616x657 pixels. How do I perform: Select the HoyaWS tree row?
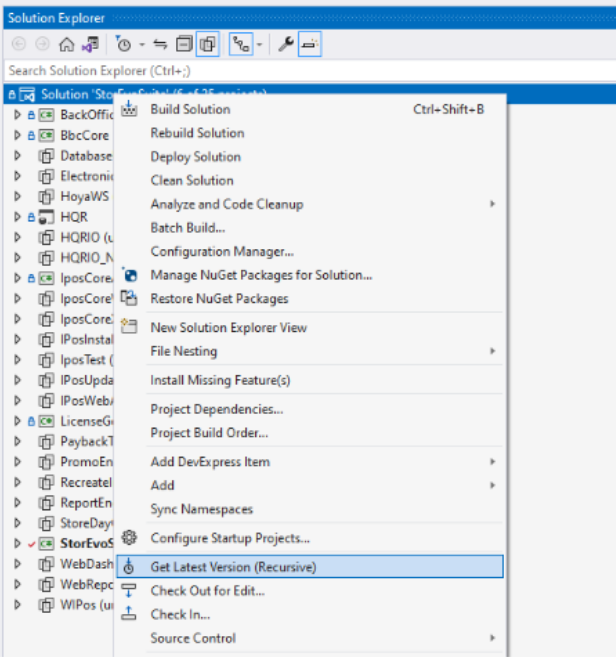coord(59,196)
